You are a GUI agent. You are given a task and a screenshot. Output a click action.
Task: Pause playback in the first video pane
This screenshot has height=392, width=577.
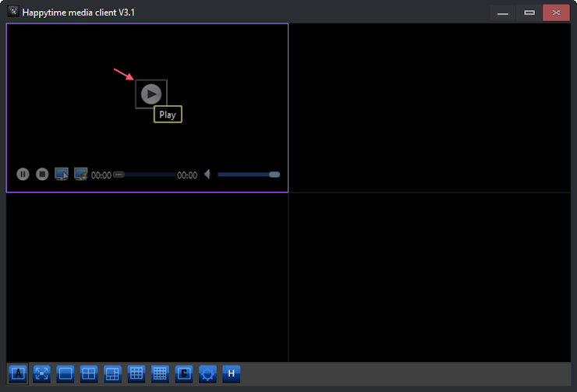coord(23,174)
